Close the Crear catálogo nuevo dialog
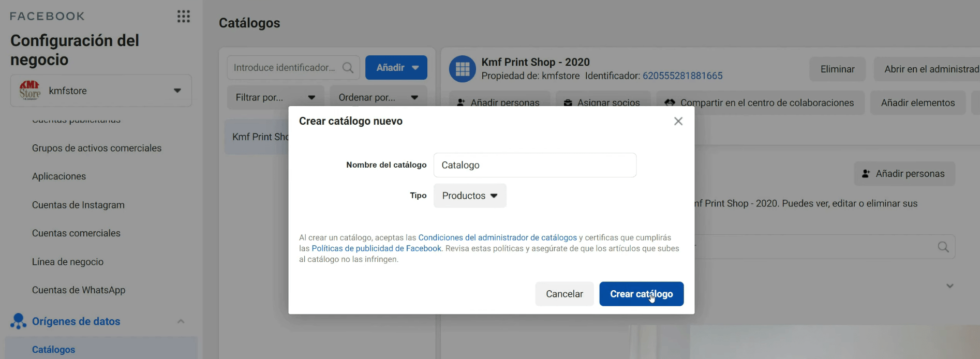The height and width of the screenshot is (359, 980). (678, 121)
